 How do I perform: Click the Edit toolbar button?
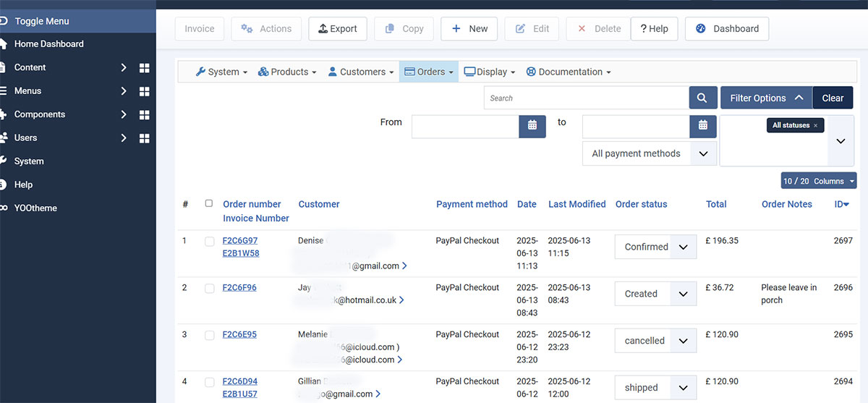(532, 29)
